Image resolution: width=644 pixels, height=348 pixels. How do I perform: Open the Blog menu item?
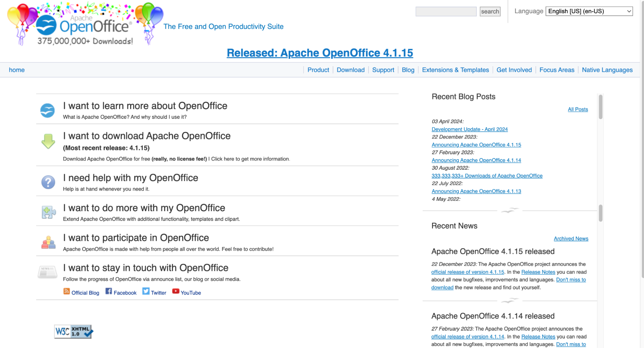pos(408,70)
